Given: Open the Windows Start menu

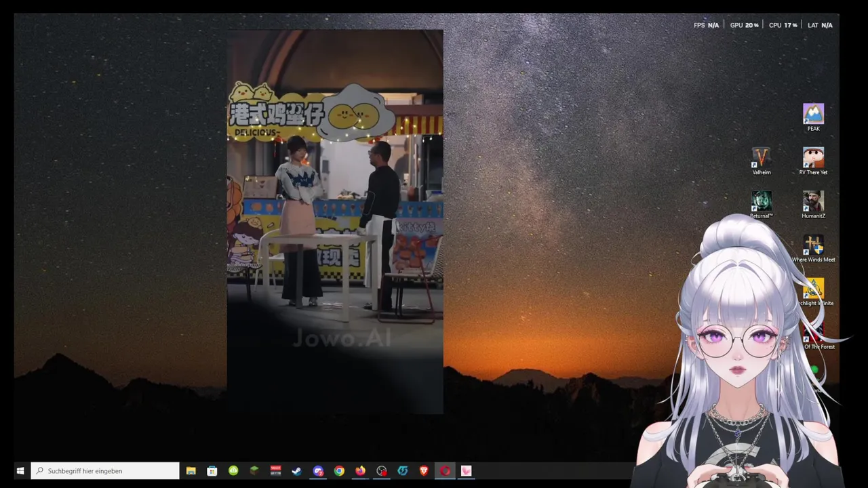Looking at the screenshot, I should pos(20,470).
